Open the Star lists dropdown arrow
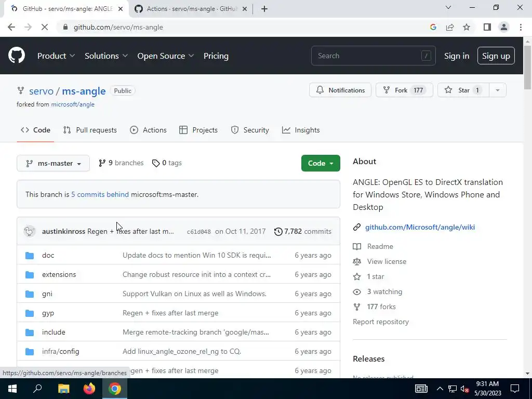532x399 pixels. tap(497, 90)
